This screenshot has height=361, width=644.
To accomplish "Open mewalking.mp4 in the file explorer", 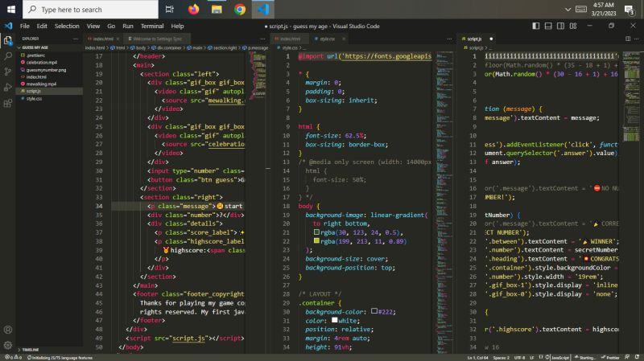I will tap(41, 84).
